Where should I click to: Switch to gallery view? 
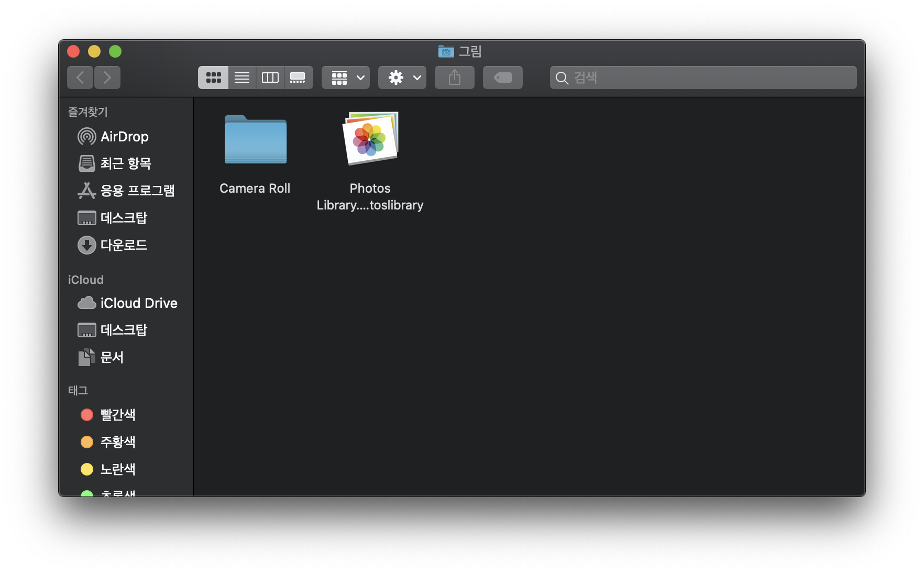tap(299, 78)
